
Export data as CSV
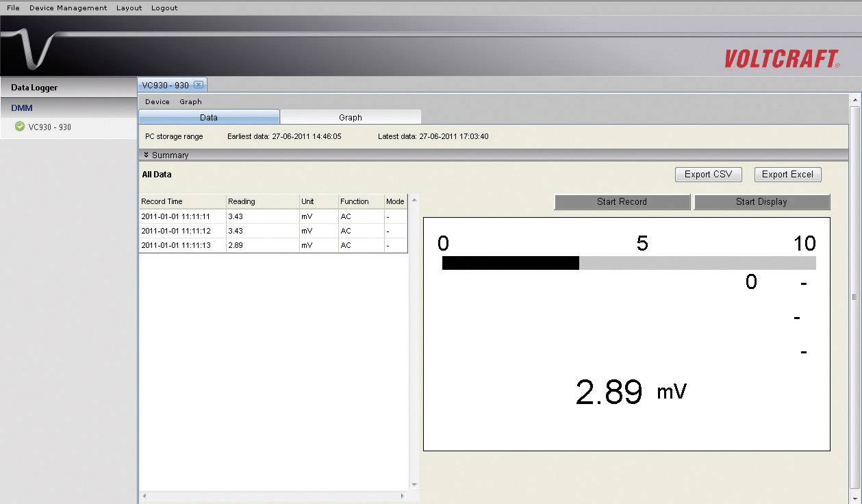tap(708, 174)
